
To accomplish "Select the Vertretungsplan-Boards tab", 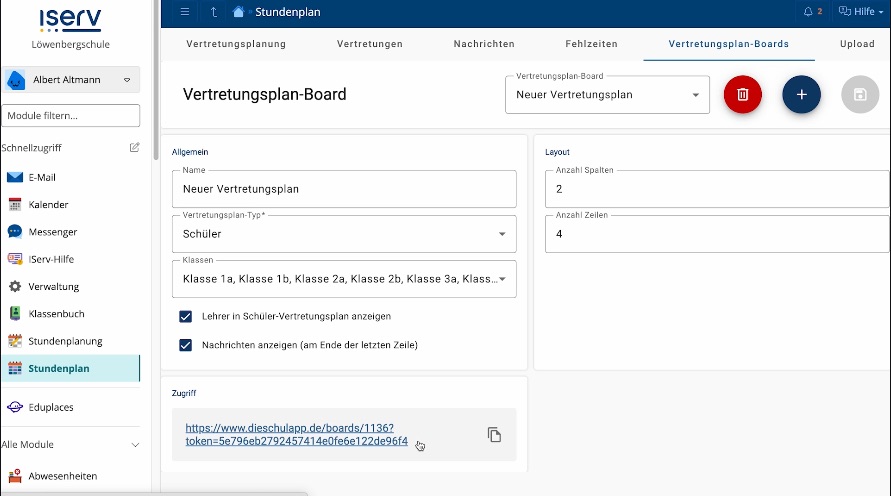I will [x=728, y=44].
